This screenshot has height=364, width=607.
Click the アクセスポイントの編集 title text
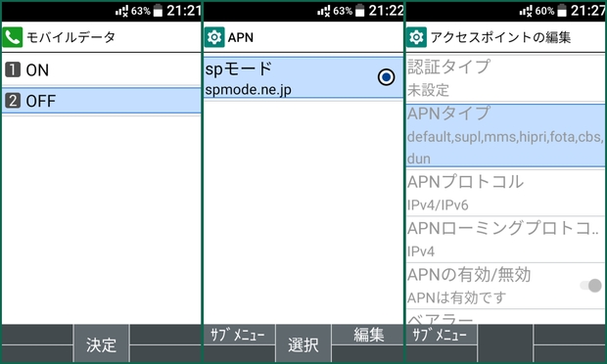point(500,37)
